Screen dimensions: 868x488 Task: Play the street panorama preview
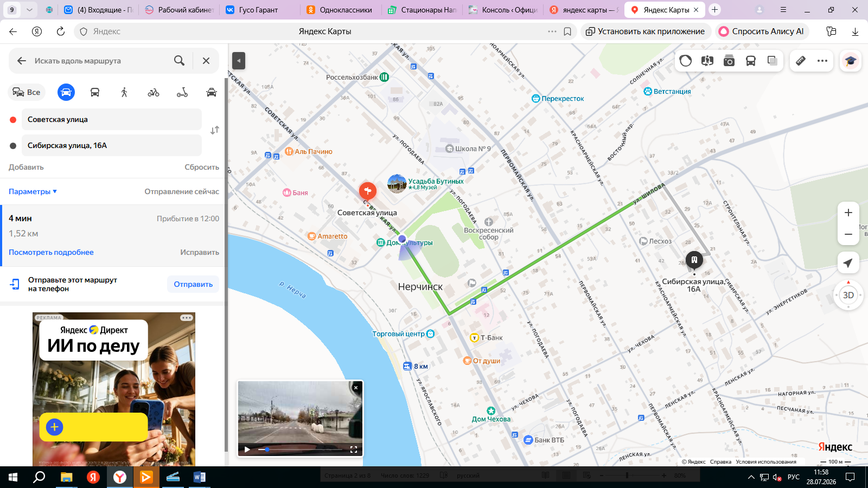pyautogui.click(x=247, y=449)
